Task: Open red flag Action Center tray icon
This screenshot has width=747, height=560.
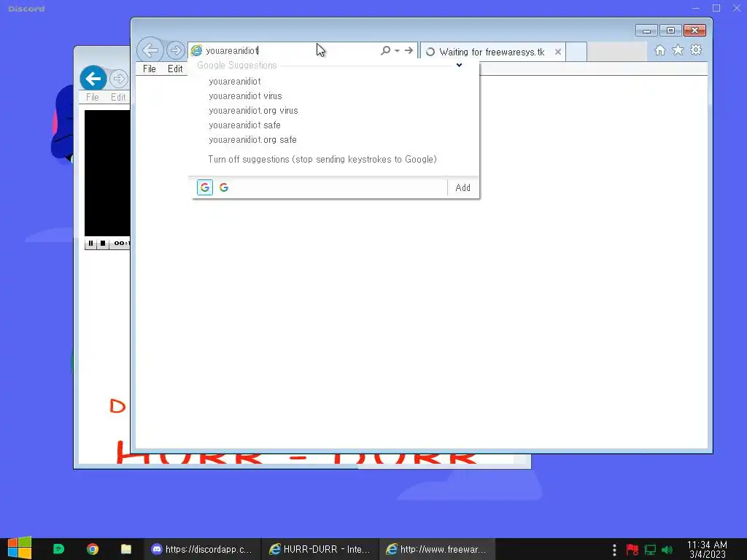Action: click(x=632, y=550)
